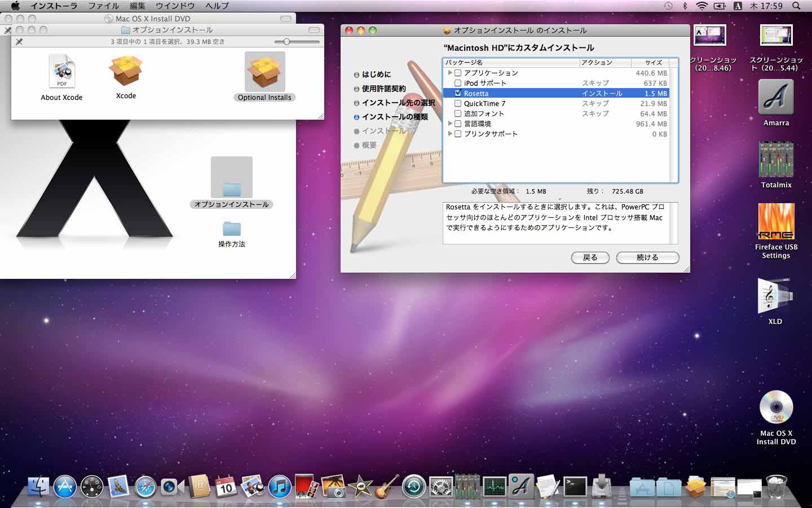Uncheck the Rosetta checkbox
Viewport: 812px width, 508px height.
458,93
